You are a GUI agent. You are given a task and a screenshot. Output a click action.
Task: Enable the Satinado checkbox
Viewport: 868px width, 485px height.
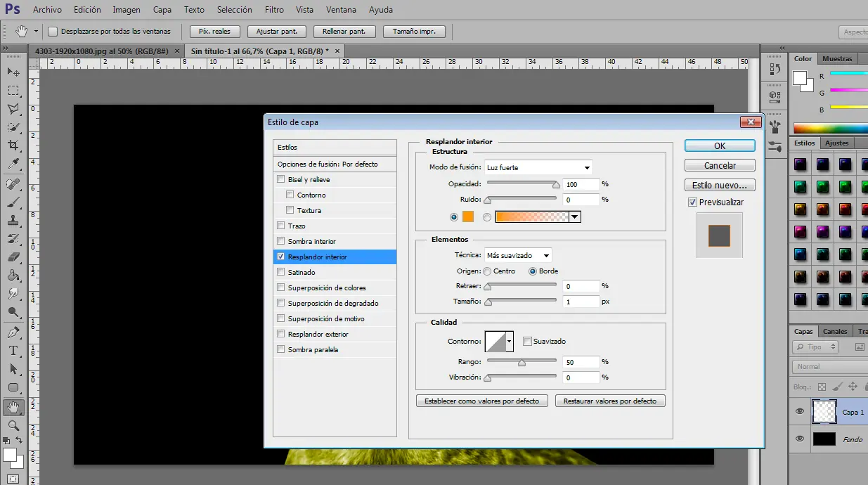(281, 273)
